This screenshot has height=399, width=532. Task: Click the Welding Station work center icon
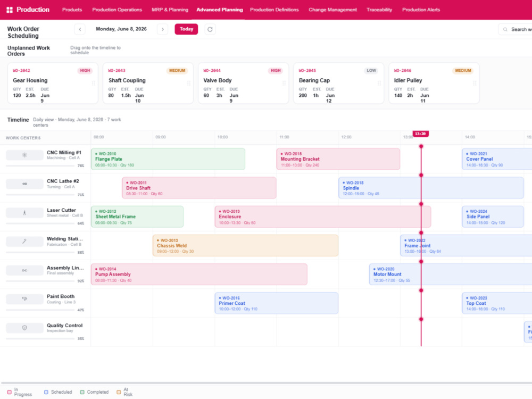click(24, 241)
